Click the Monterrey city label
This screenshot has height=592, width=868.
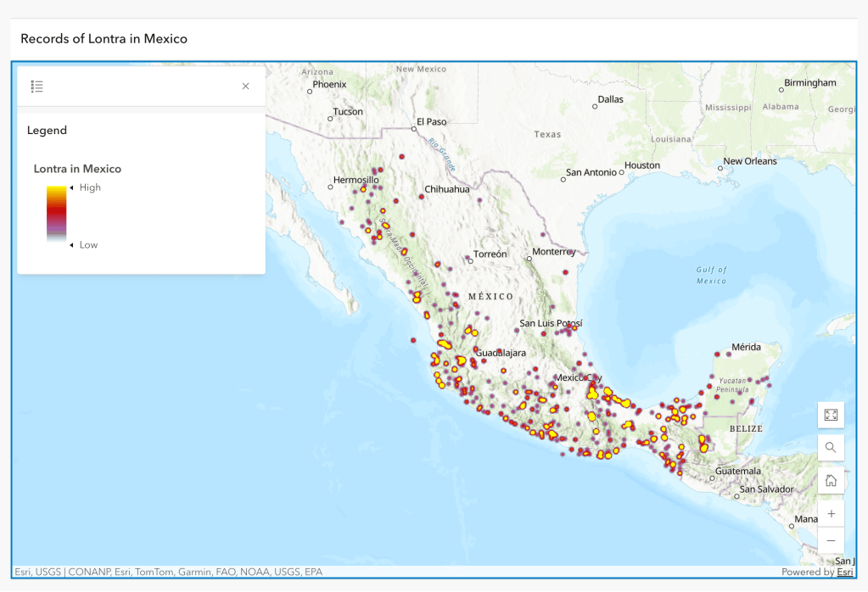(554, 252)
